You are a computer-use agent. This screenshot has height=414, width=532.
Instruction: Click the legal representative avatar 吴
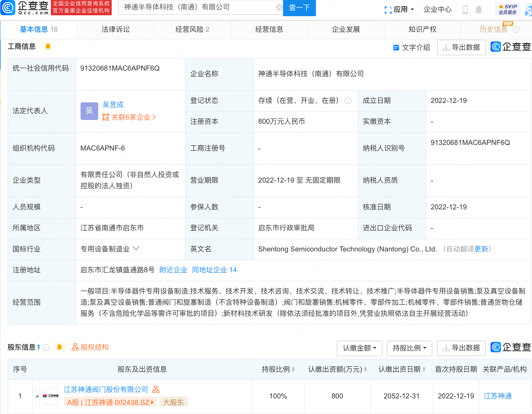[89, 111]
